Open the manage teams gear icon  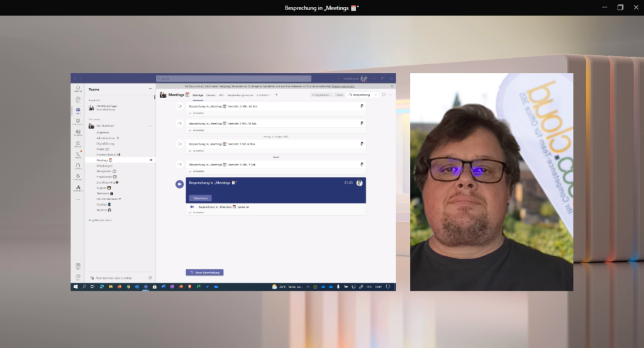(150, 278)
